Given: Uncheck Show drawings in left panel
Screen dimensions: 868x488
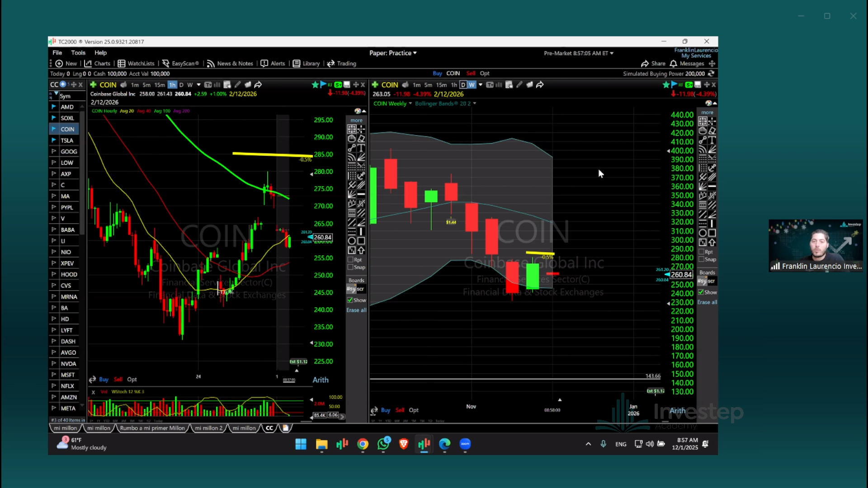Looking at the screenshot, I should point(350,300).
